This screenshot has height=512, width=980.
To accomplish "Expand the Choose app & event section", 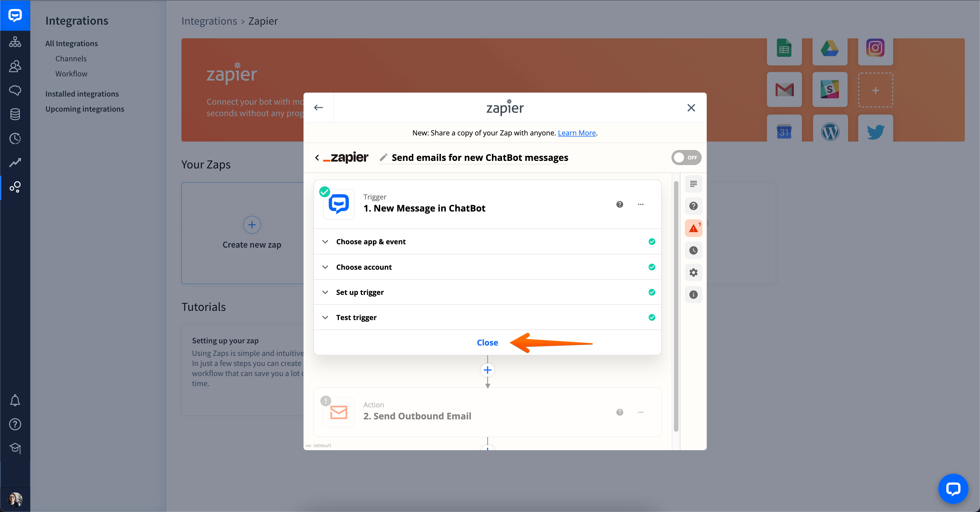I will click(487, 242).
